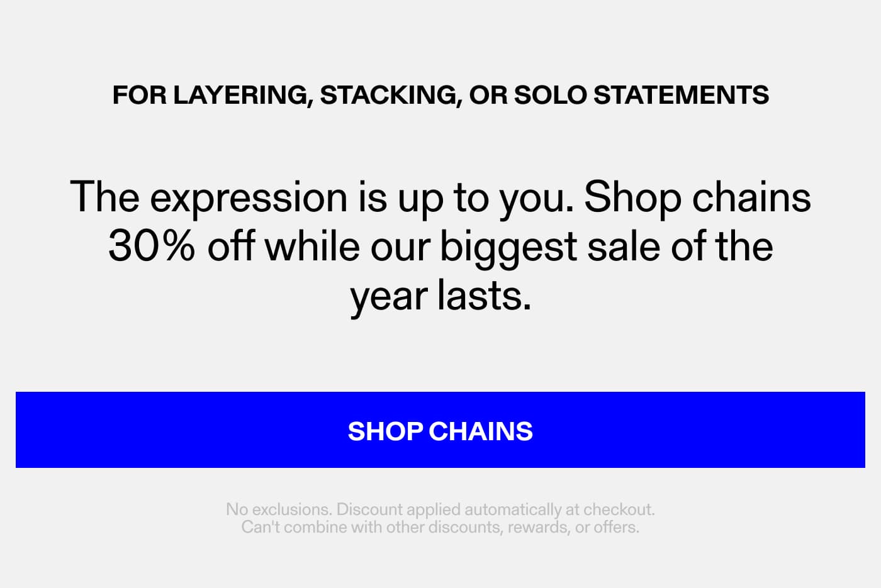
Task: Select 'SOLO STATEMENTS' in eyebrow text
Action: click(x=642, y=94)
